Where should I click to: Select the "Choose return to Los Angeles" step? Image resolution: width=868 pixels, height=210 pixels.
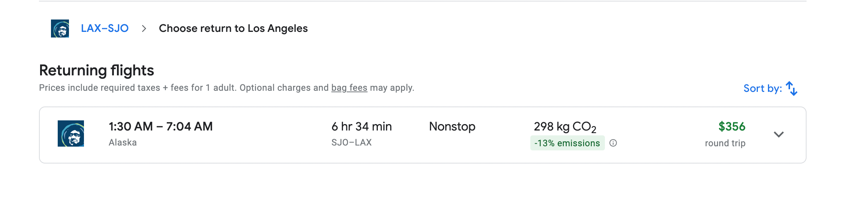tap(233, 28)
